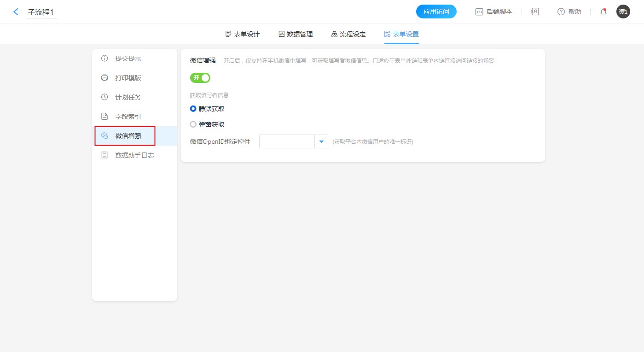Expand the 微信OpenID绑定控件 dropdown arrow
The image size is (644, 352).
coord(321,141)
